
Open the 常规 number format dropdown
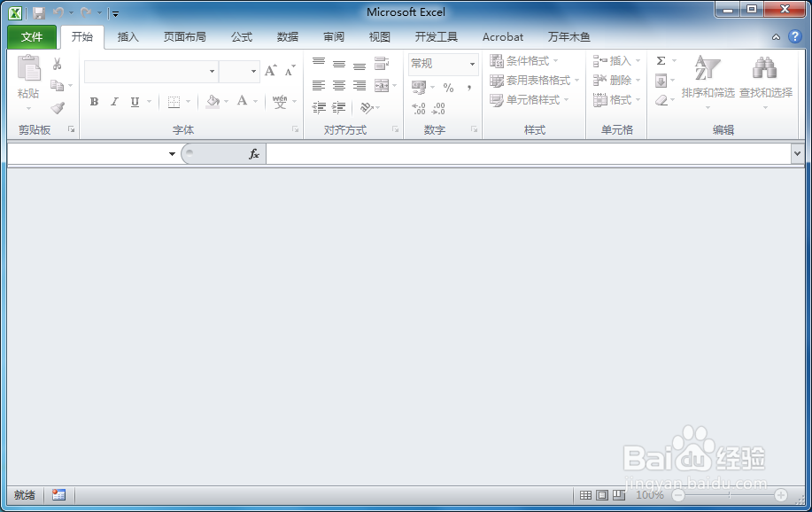472,64
